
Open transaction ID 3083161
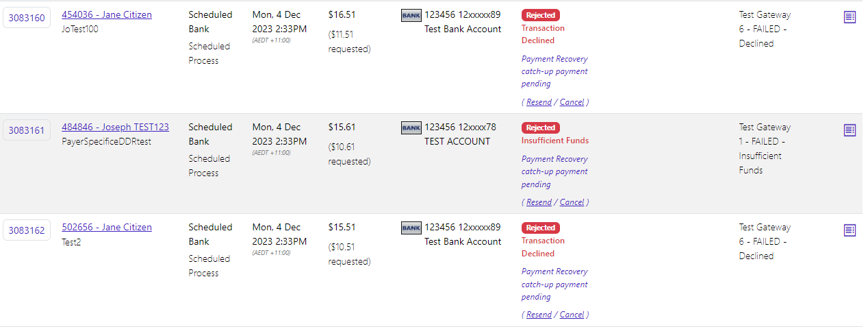coord(27,130)
